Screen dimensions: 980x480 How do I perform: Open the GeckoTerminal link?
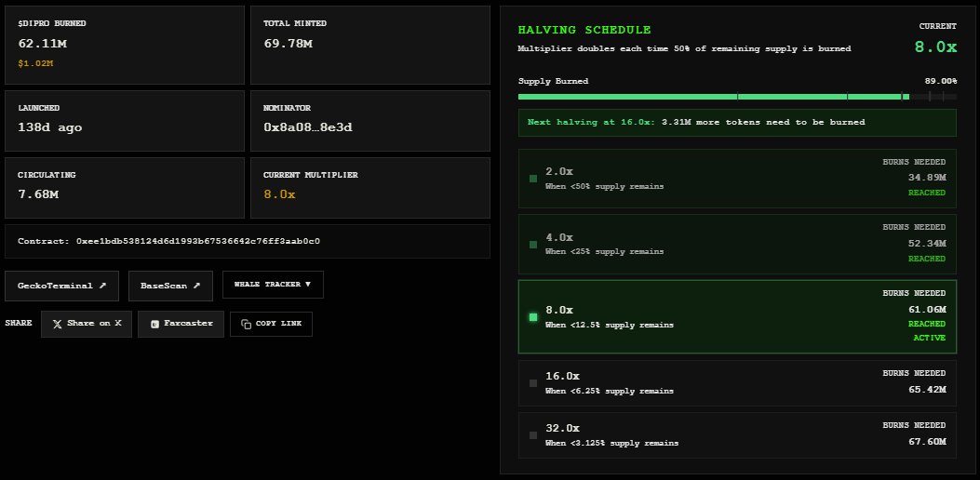click(61, 286)
